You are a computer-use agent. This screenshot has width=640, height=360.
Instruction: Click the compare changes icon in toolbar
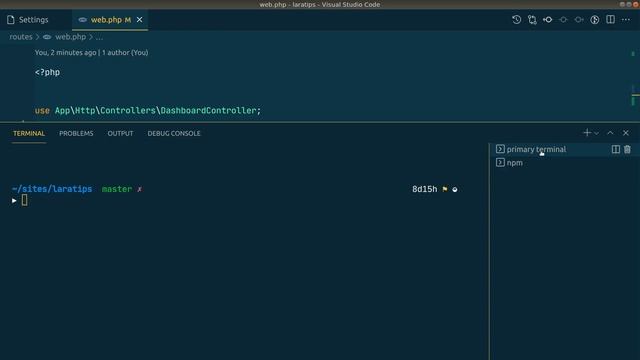pyautogui.click(x=532, y=20)
